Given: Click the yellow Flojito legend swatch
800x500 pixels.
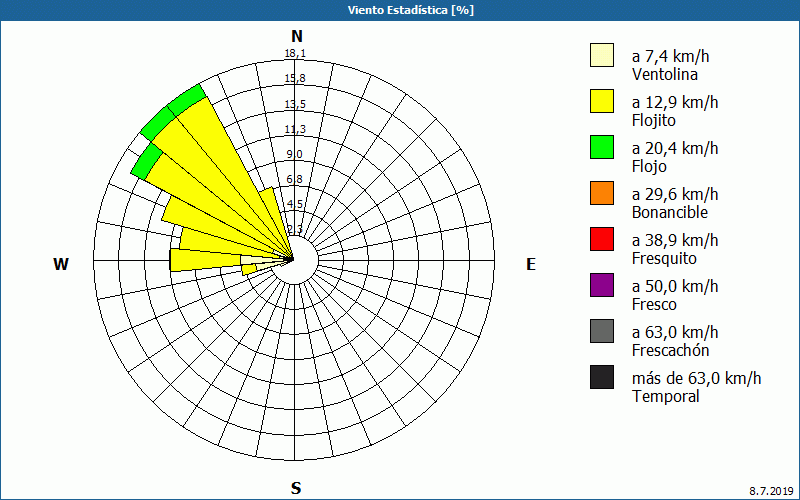Looking at the screenshot, I should [x=602, y=101].
